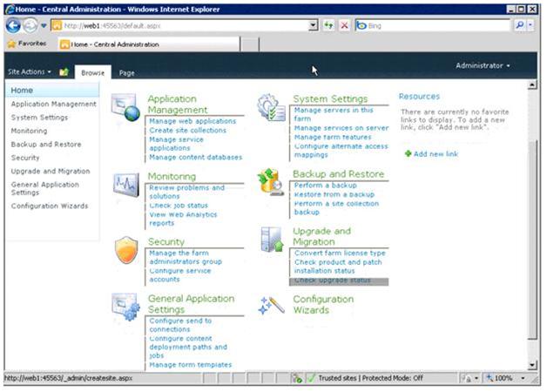547x392 pixels.
Task: Click Convert farm license type link
Action: click(340, 253)
